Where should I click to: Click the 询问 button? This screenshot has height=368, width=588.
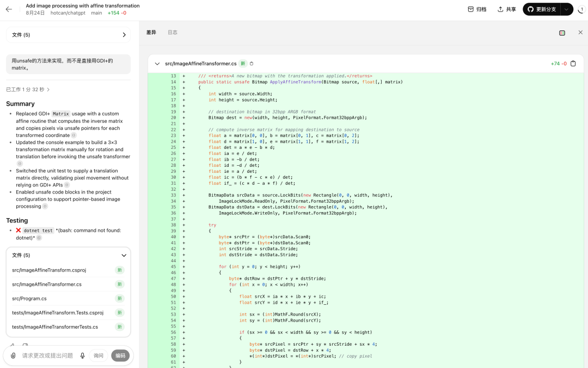(x=99, y=355)
